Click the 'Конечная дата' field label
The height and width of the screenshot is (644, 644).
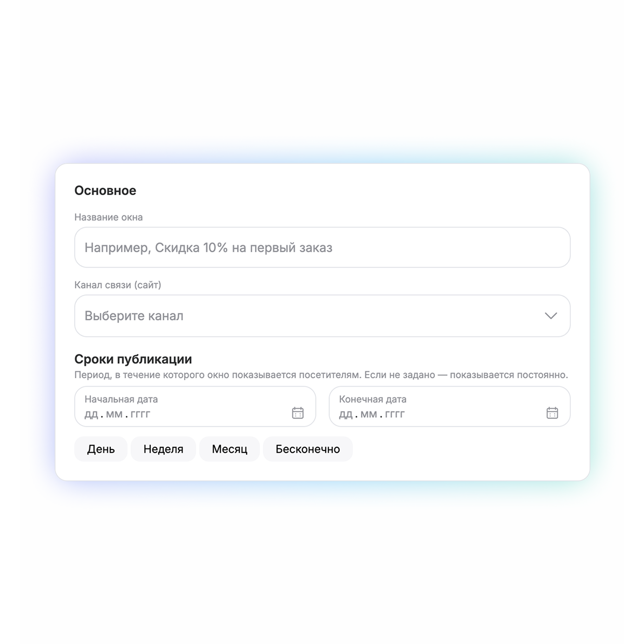[x=373, y=400]
